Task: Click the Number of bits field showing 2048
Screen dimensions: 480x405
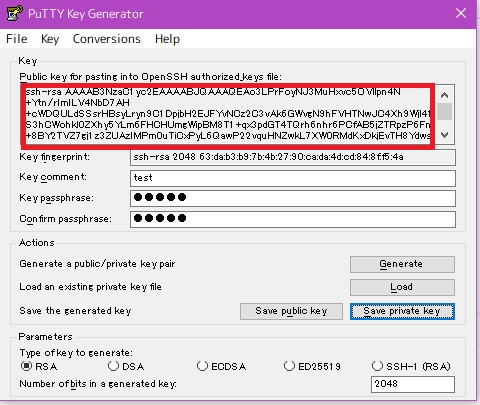Action: coord(413,384)
